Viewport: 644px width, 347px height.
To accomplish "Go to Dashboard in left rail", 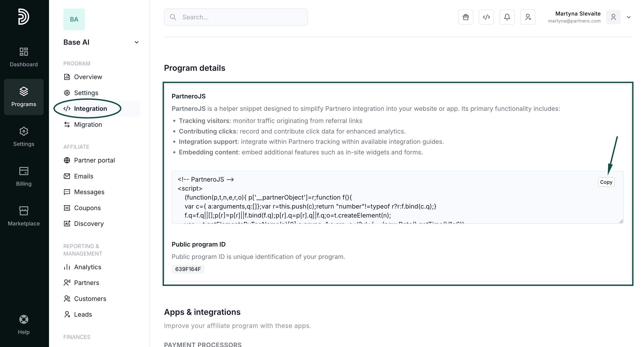I will tap(24, 57).
